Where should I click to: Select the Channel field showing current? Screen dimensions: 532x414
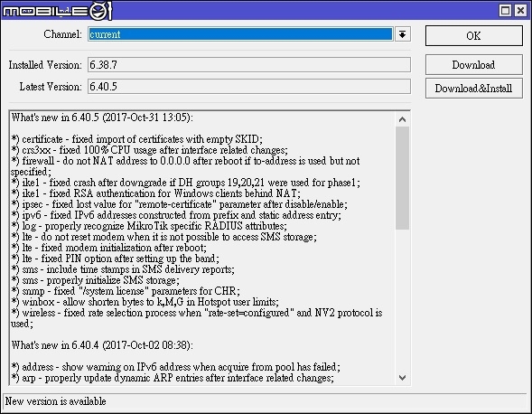240,34
